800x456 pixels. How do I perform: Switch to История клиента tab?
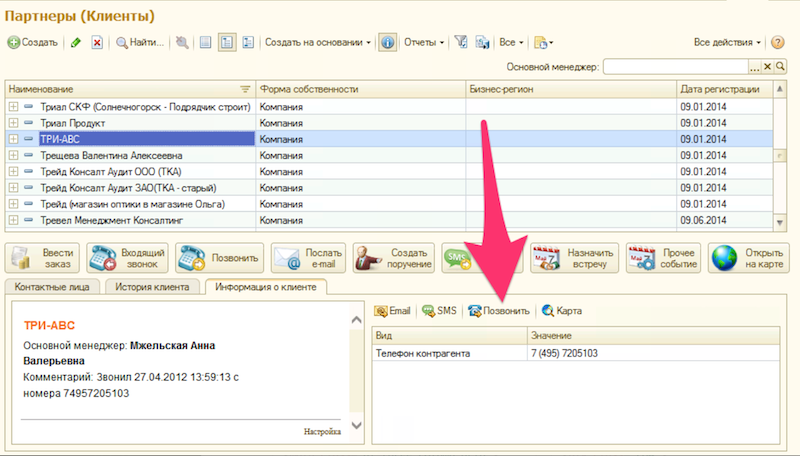click(150, 288)
